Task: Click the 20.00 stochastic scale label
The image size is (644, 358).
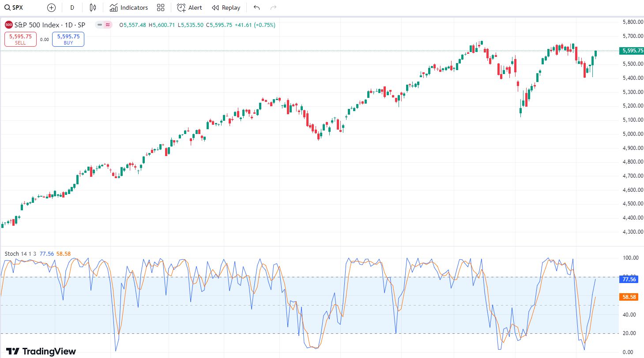Action: coord(630,333)
